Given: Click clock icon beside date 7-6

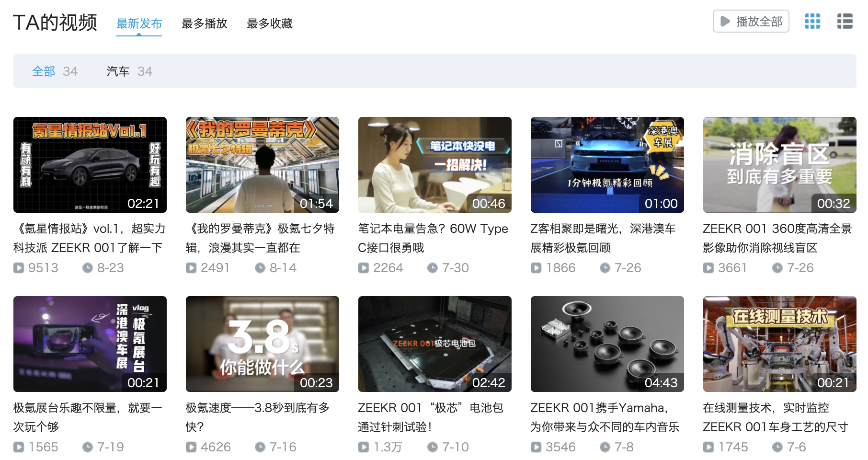Looking at the screenshot, I should (x=777, y=447).
